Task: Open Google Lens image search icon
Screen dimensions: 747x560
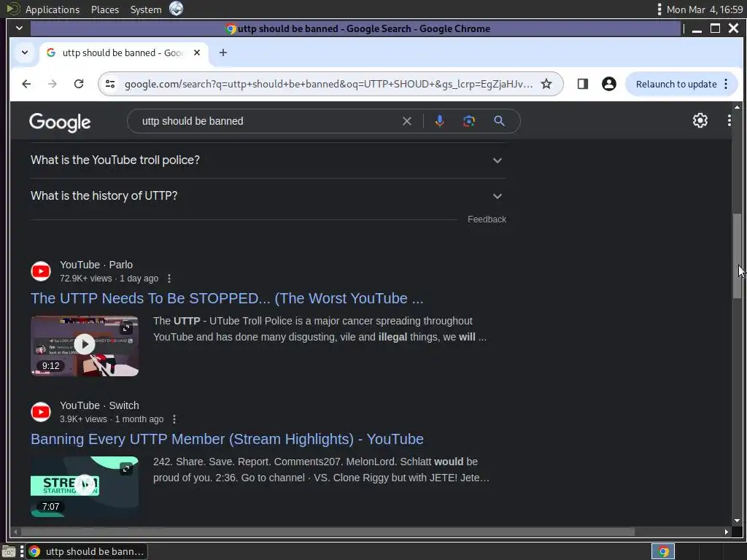Action: (469, 121)
